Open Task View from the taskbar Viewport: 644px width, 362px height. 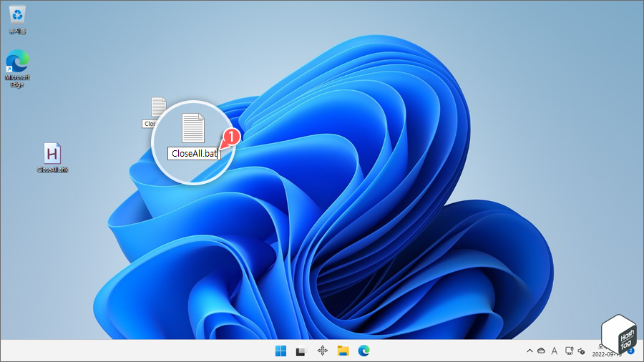tap(301, 351)
